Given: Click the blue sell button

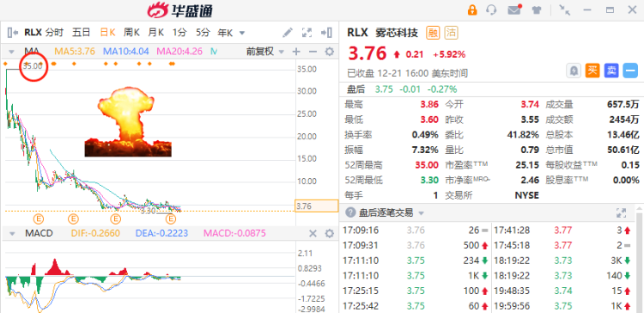Looking at the screenshot, I should click(x=611, y=71).
